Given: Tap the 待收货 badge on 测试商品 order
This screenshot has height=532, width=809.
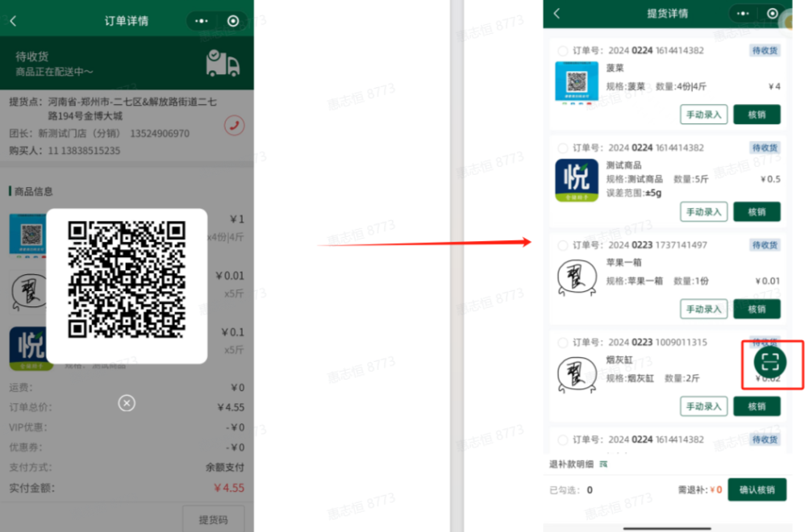Looking at the screenshot, I should click(x=765, y=148).
